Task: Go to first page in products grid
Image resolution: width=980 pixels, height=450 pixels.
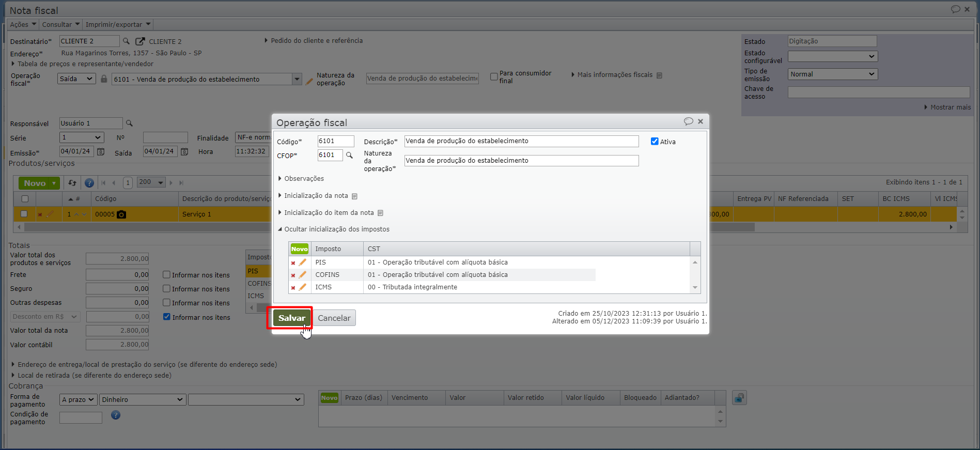Action: click(104, 183)
